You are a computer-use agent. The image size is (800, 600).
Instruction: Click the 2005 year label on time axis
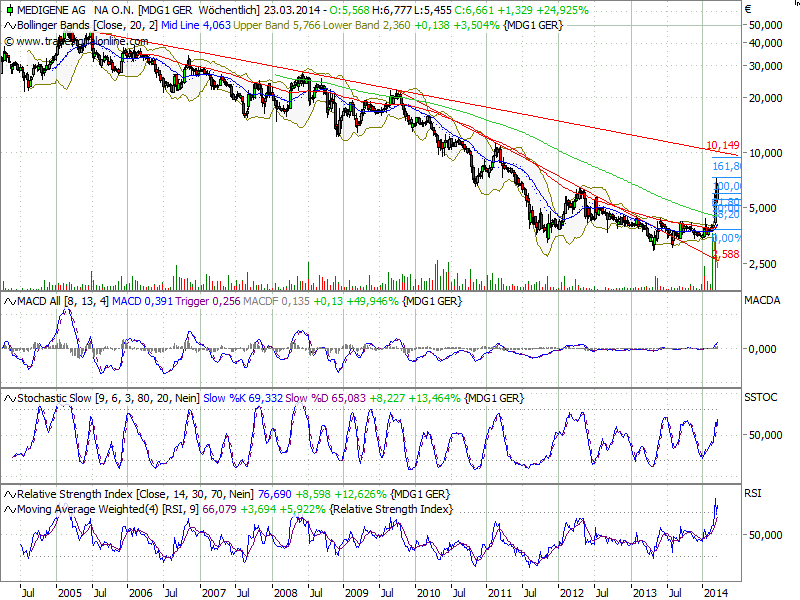(x=69, y=593)
